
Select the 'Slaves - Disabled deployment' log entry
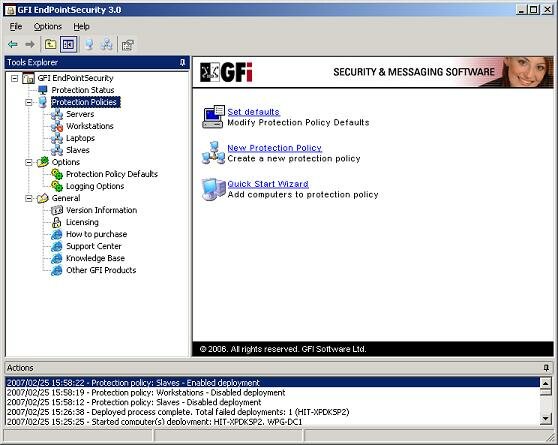click(x=273, y=402)
